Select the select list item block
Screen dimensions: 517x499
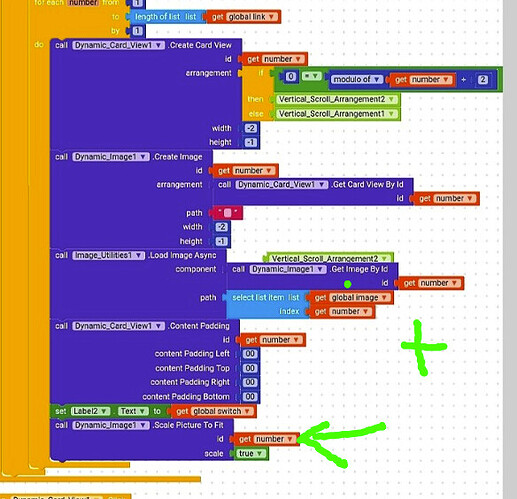[267, 304]
